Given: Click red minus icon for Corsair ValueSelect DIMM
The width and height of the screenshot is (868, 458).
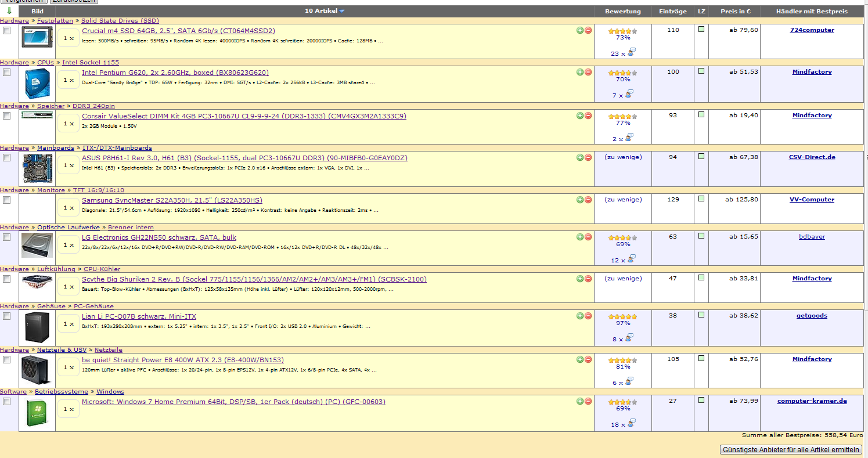Looking at the screenshot, I should point(588,116).
